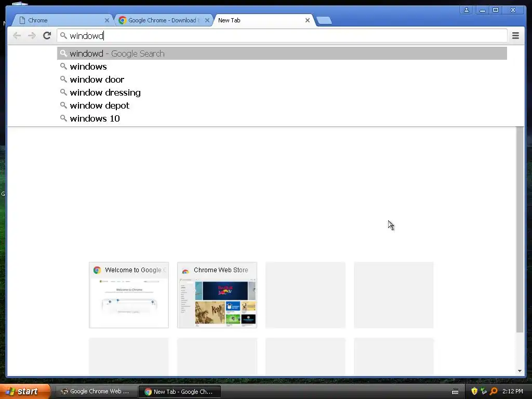
Task: Select the 'window depot' suggestion
Action: click(x=282, y=105)
